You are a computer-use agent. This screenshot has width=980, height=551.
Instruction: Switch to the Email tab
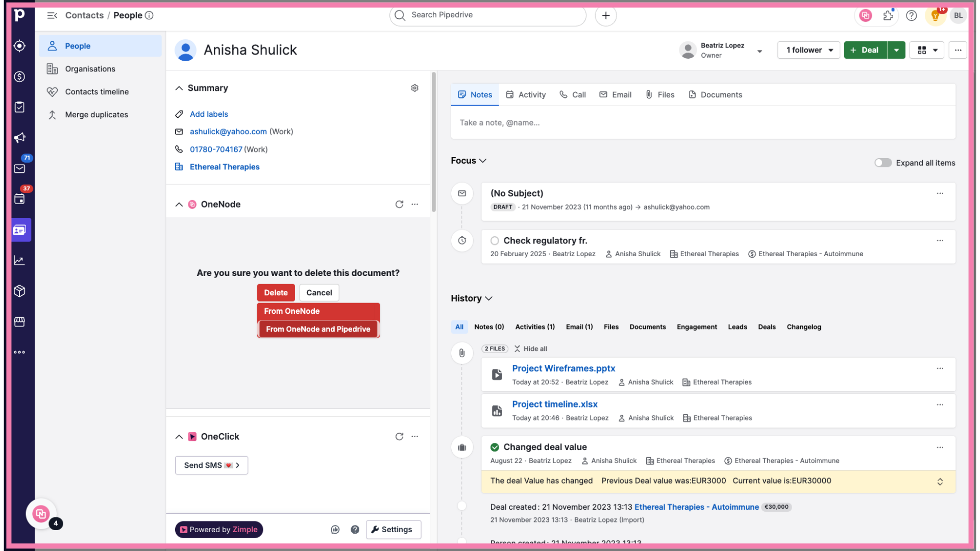(x=615, y=95)
